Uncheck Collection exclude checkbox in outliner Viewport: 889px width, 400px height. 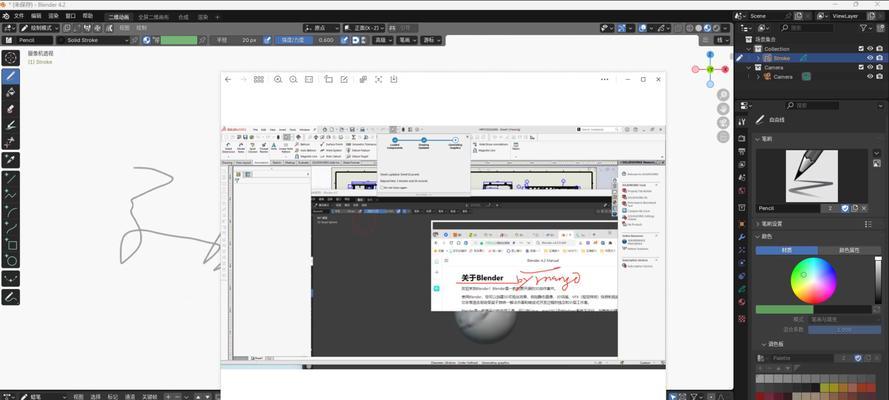click(861, 49)
